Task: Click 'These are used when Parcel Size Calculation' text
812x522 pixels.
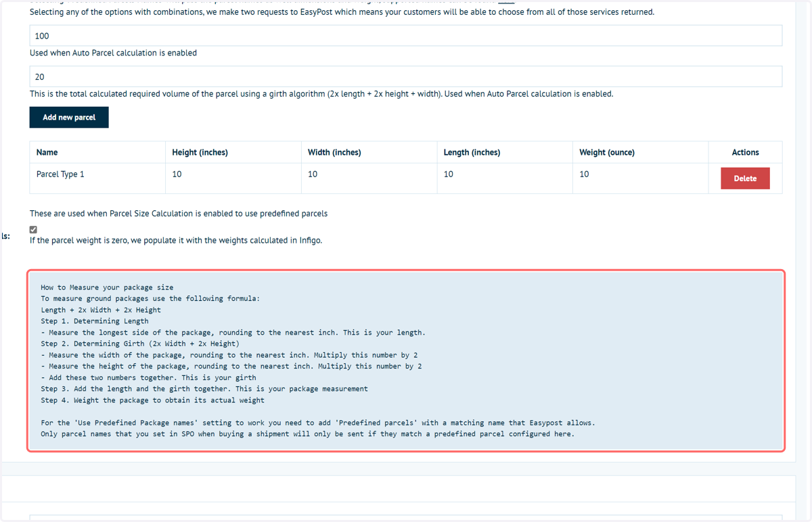Action: (179, 214)
